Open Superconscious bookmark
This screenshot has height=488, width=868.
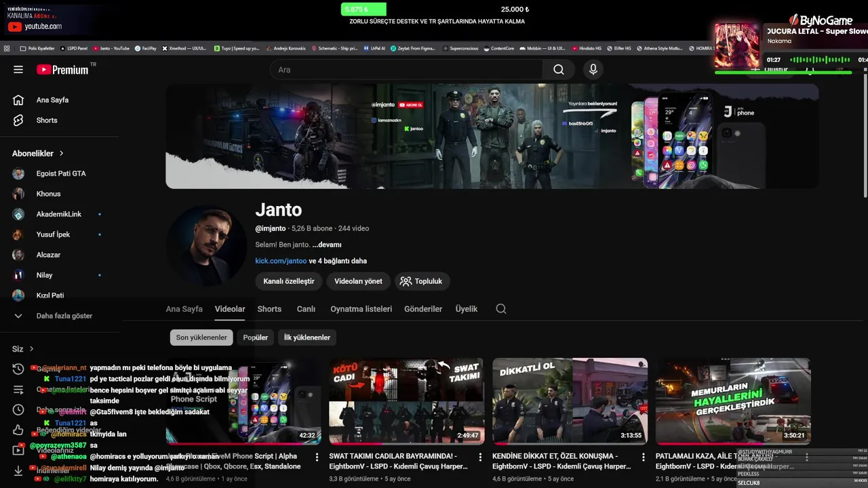[x=461, y=49]
